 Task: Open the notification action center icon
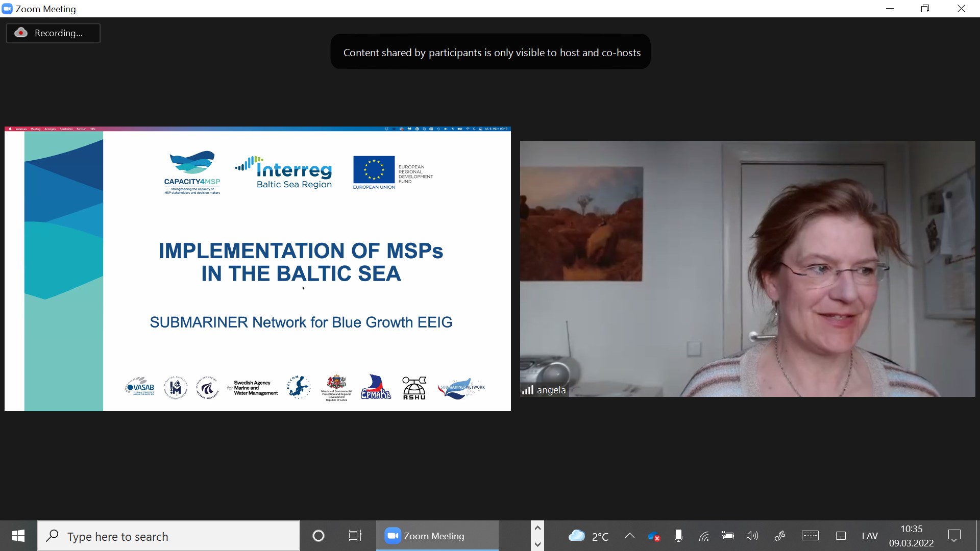pyautogui.click(x=954, y=536)
